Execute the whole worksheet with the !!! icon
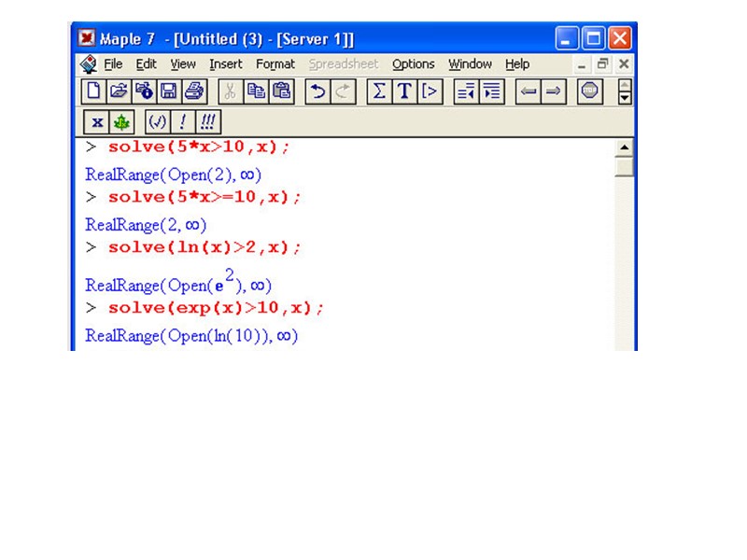 [x=207, y=122]
